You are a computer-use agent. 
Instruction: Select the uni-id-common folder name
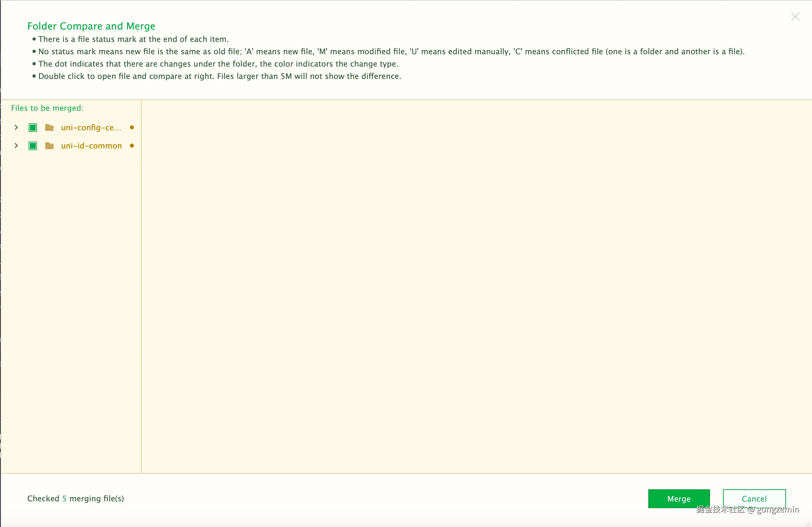tap(92, 146)
